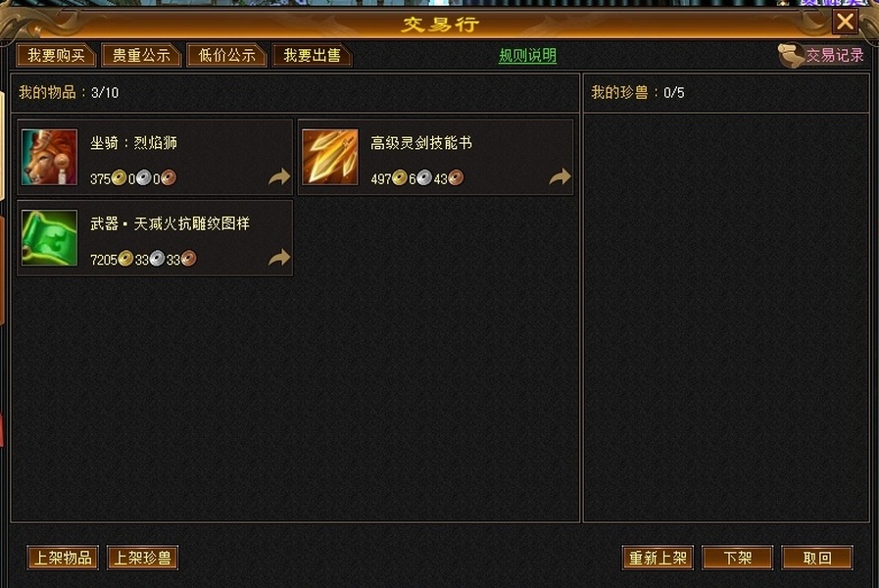Click share arrow on 高级灵剑技能书 listing

click(560, 176)
